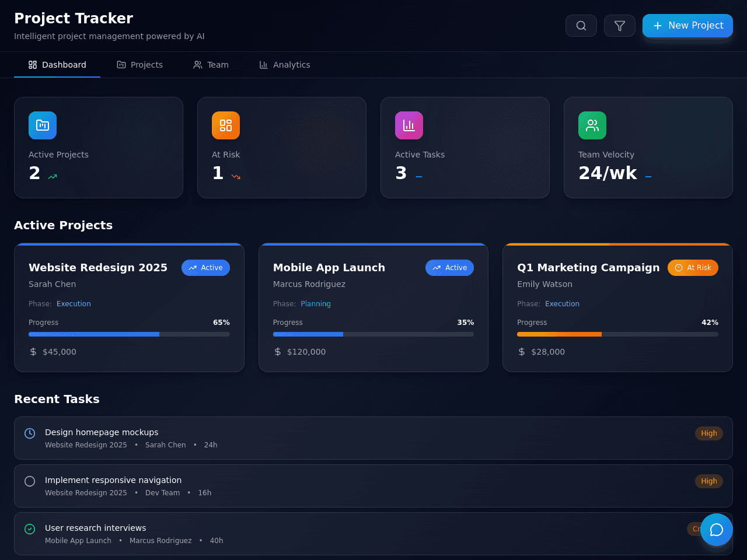Click the orange At Risk grid icon

click(x=226, y=125)
